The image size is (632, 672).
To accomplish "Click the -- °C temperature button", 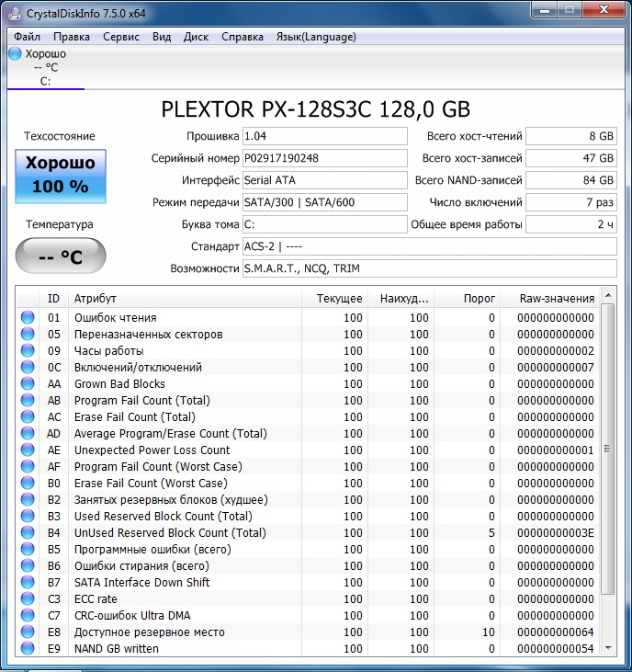I will [x=61, y=256].
